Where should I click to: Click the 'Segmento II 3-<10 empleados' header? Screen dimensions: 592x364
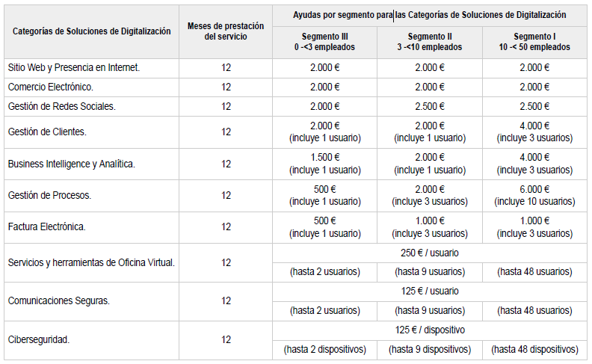[430, 43]
